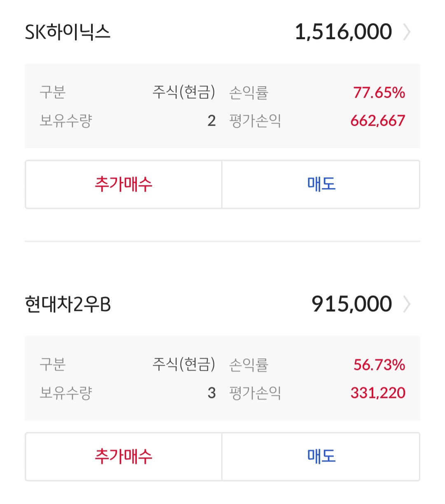Screen dimensions: 445x504
Task: Click SK하이닉스 holding quantity value 2
Action: (211, 121)
